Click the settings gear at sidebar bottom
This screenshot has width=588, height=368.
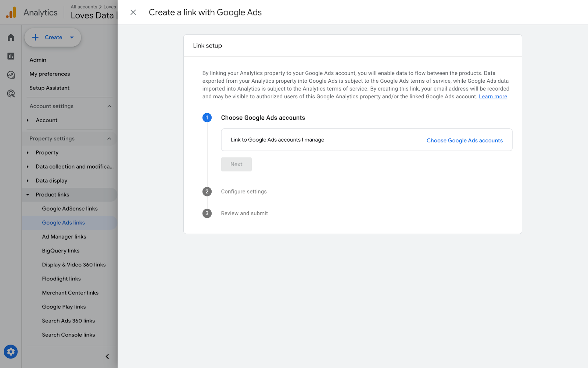(x=11, y=351)
